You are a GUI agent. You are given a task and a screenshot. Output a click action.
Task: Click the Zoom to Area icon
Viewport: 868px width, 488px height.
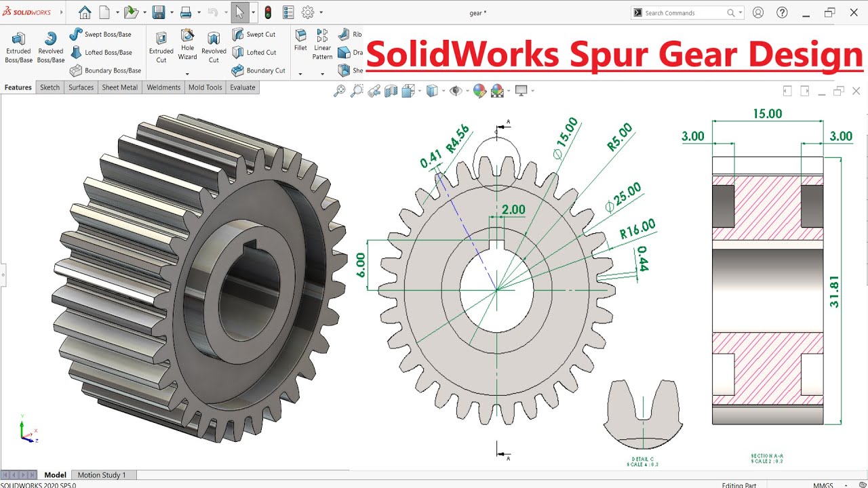point(357,90)
